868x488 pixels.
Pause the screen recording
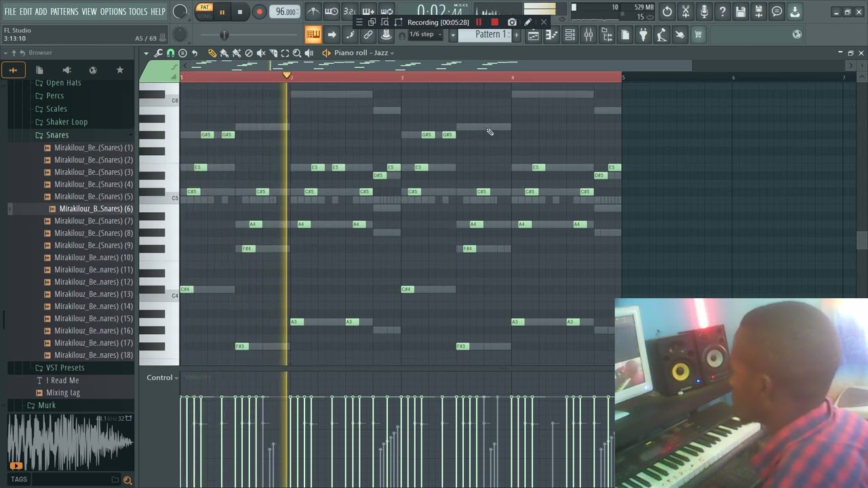pos(479,22)
